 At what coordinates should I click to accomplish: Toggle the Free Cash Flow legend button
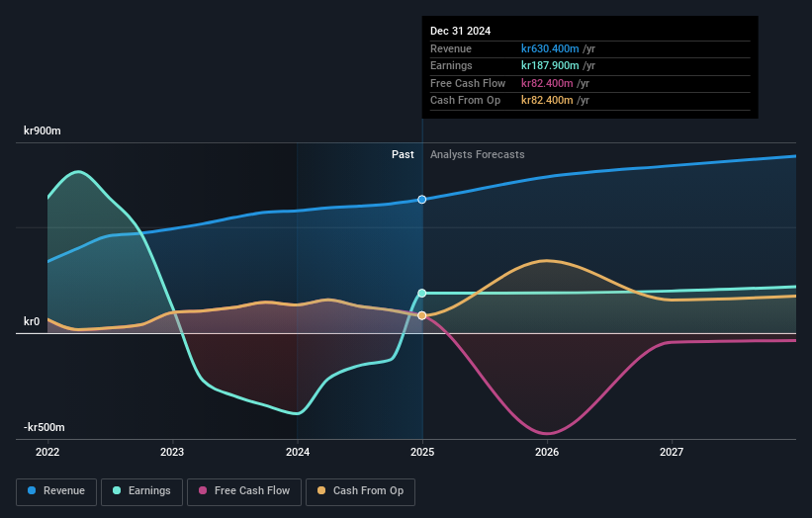click(x=244, y=491)
